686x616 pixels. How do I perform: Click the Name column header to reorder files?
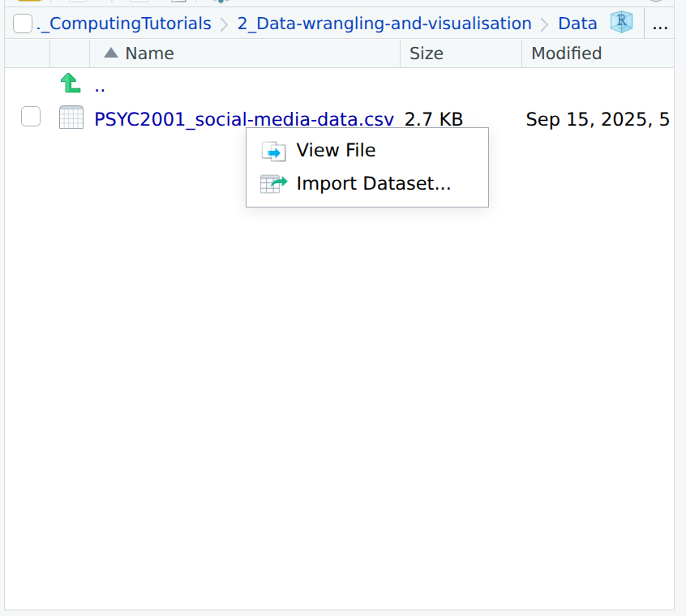(151, 53)
